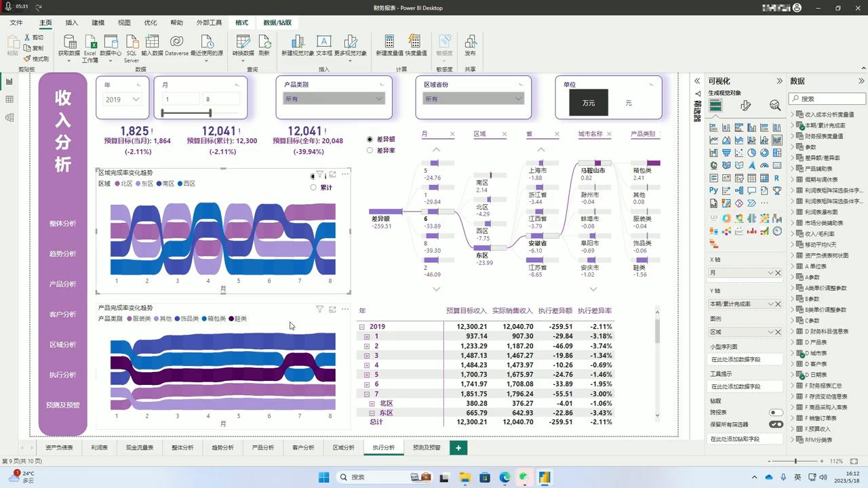Image resolution: width=868 pixels, height=488 pixels.
Task: Open the 产品类别 dropdown
Action: click(334, 99)
